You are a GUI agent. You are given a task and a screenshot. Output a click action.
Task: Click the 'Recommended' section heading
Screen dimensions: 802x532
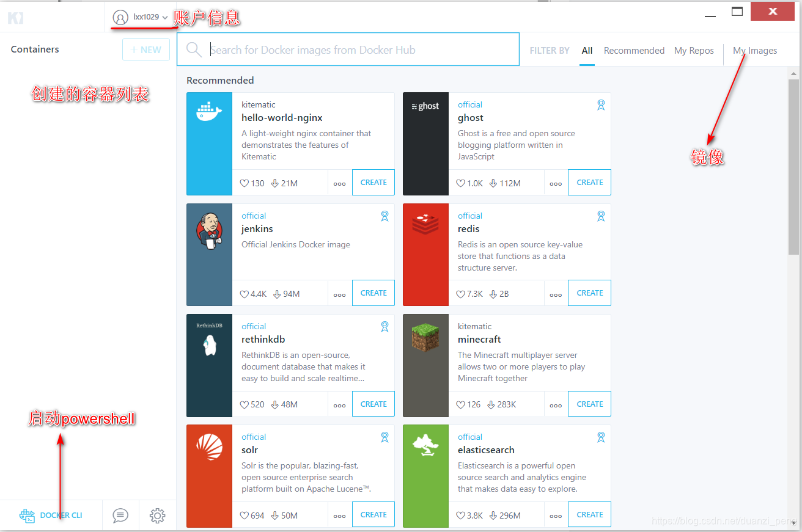point(220,81)
